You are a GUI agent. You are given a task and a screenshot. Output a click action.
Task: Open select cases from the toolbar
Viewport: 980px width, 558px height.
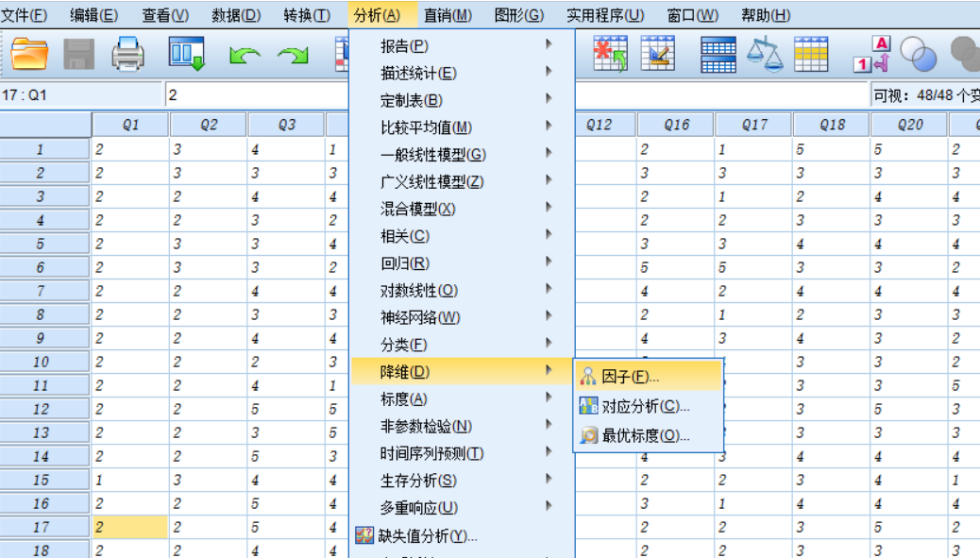[809, 54]
